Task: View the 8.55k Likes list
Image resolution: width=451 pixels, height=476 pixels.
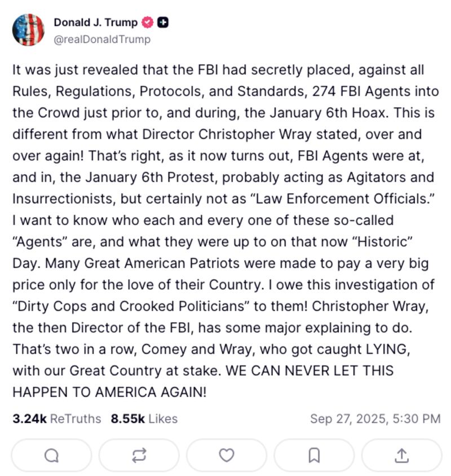Action: pos(144,418)
